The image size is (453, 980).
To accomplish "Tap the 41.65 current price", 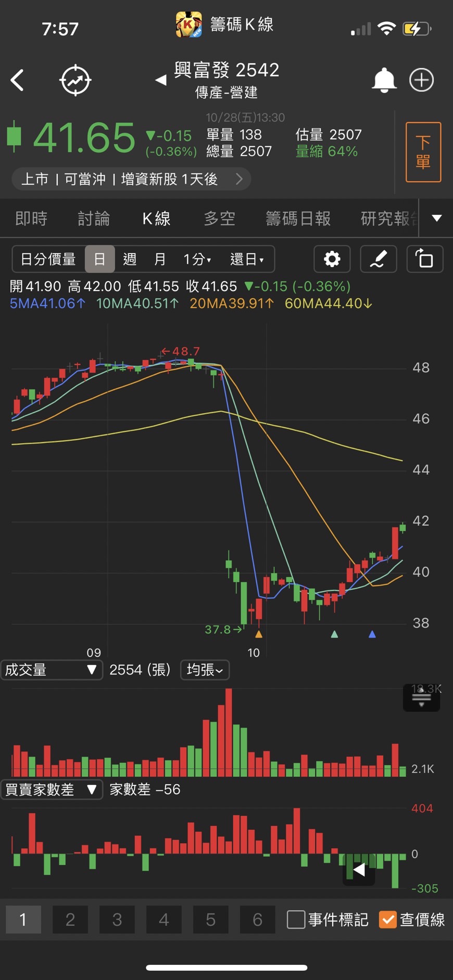I will [84, 137].
